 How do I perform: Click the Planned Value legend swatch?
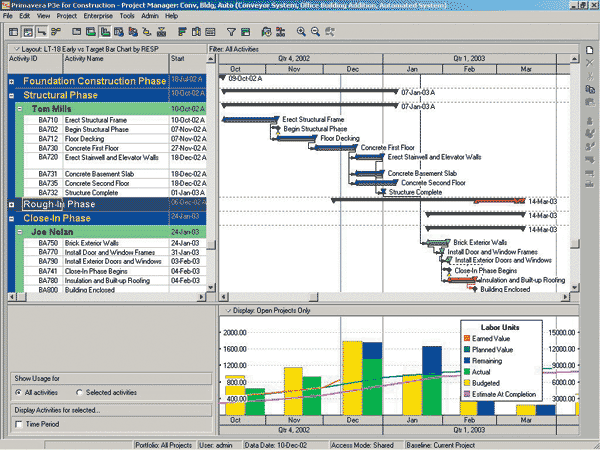[467, 350]
